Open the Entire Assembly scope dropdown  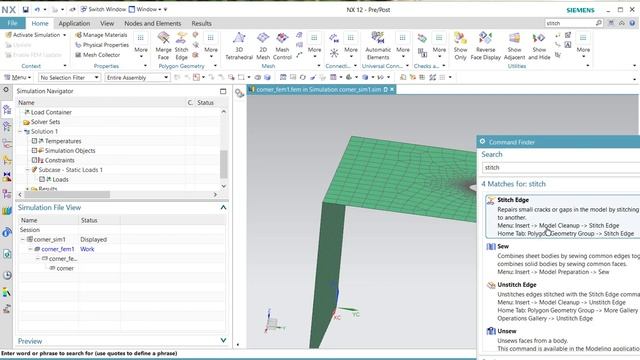(x=137, y=78)
